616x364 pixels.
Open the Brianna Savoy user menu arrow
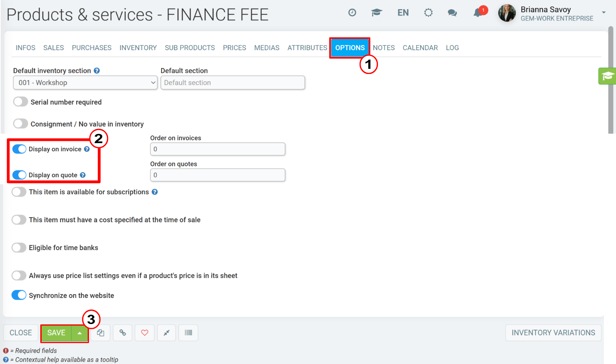[x=604, y=13]
